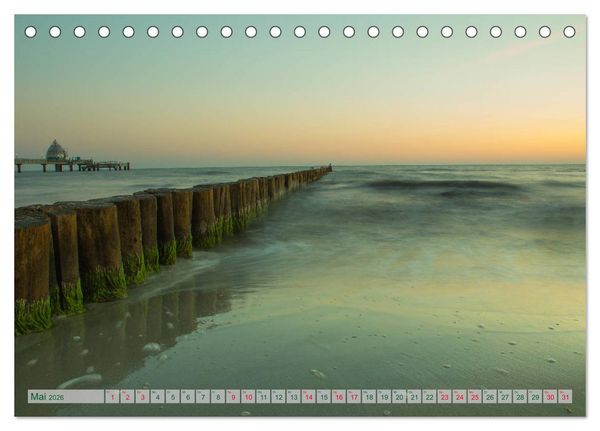This screenshot has height=431, width=600.
Task: Select day 20 in the calendar row
Action: pos(399,397)
